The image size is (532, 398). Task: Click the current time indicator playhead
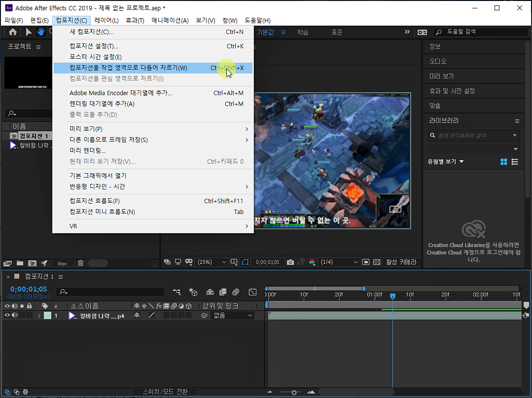click(392, 296)
